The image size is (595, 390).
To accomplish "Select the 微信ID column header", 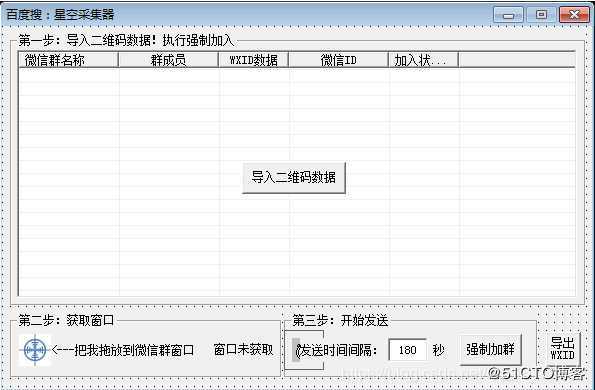I will coord(338,60).
